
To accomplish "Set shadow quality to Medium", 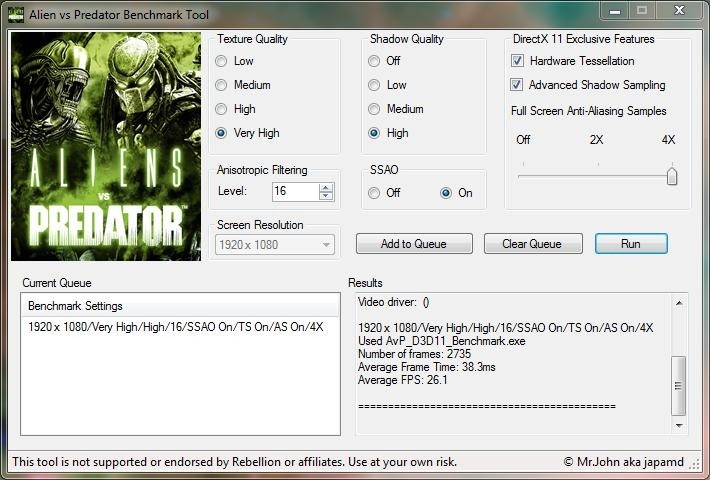I will click(375, 109).
